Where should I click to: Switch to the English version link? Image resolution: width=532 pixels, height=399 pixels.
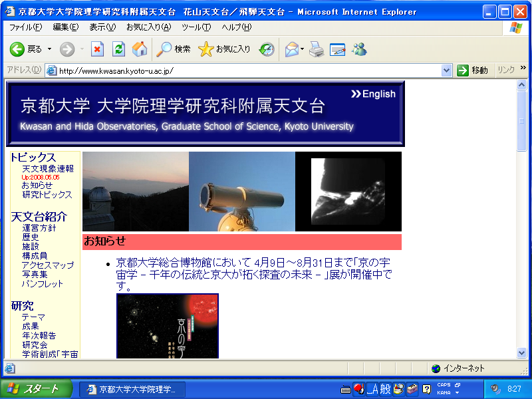pos(373,94)
